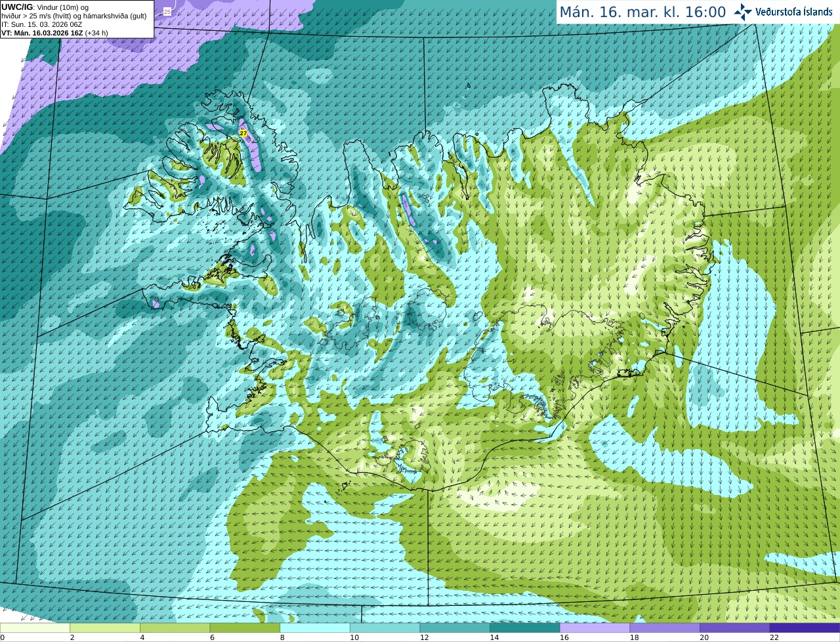Viewport: 840px width, 642px height.
Task: Select the 4–6 m/s green legend swatch
Action: 175,628
